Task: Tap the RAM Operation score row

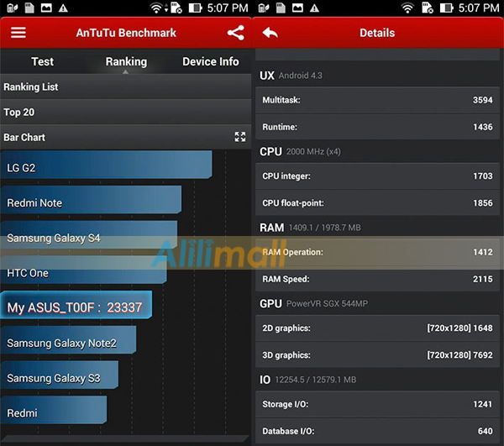Action: coord(377,252)
